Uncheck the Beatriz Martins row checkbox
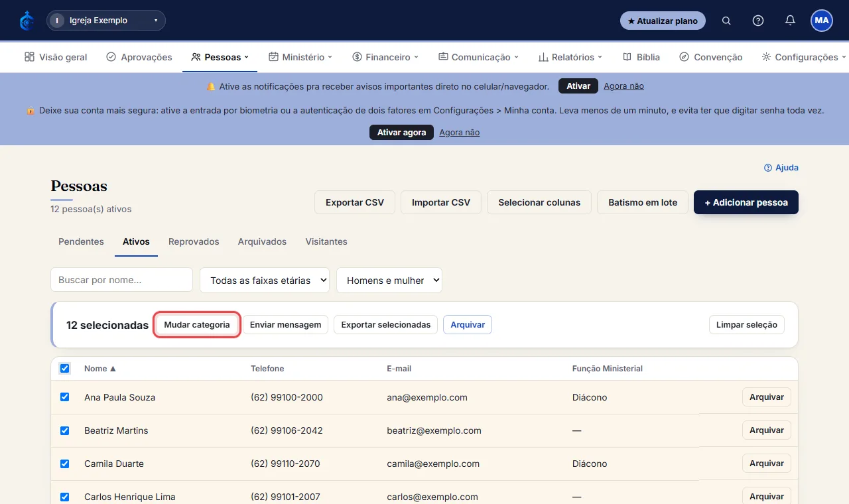The image size is (849, 504). 64,430
